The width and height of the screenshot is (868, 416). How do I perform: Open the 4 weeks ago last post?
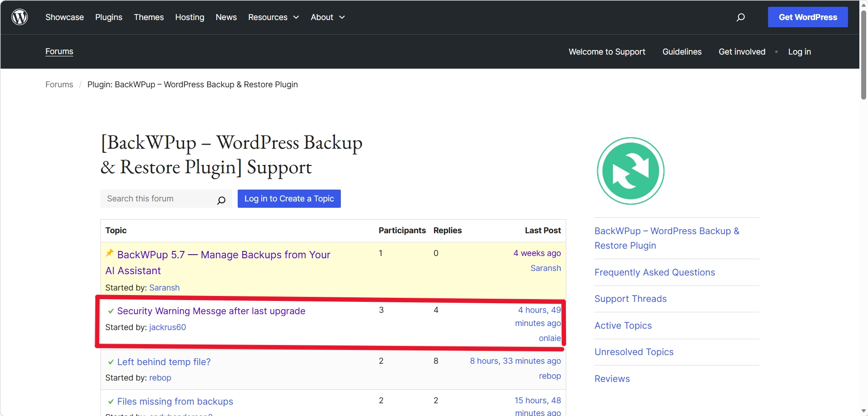pyautogui.click(x=537, y=253)
